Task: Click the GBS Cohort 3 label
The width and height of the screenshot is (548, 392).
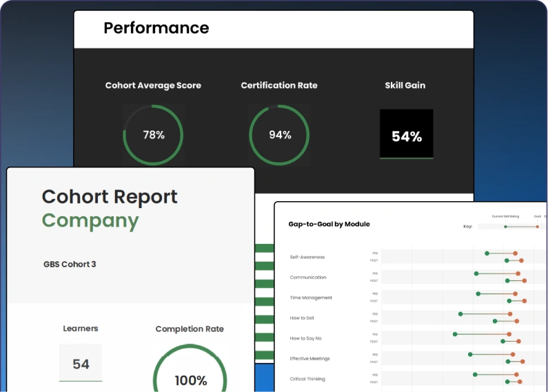Action: pos(70,264)
